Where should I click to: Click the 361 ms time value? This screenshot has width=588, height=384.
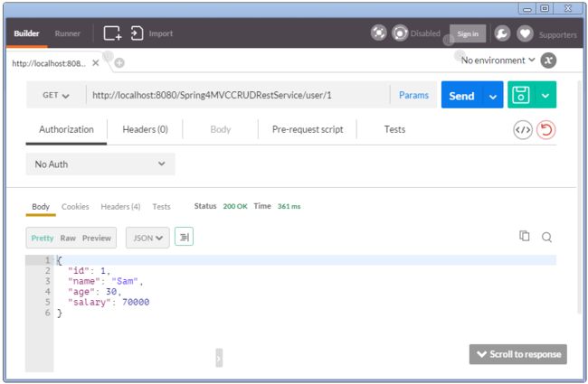click(289, 206)
